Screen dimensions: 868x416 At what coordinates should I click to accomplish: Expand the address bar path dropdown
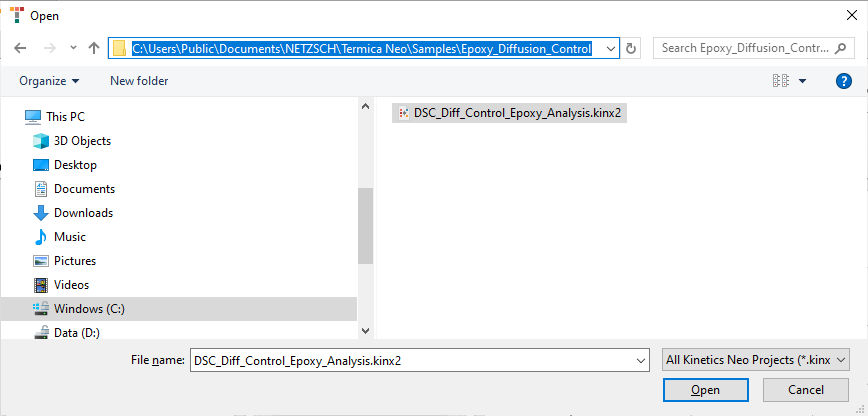click(610, 48)
